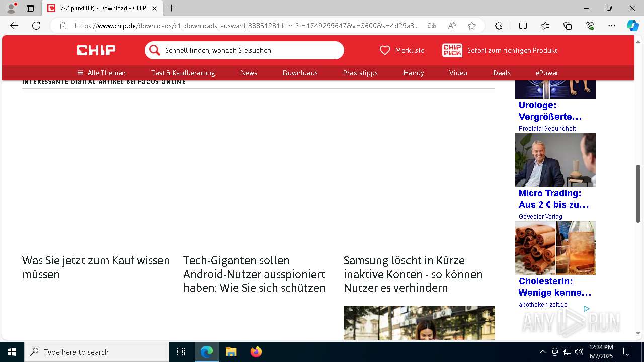Open Downloads menu item
Image resolution: width=644 pixels, height=362 pixels.
[300, 73]
